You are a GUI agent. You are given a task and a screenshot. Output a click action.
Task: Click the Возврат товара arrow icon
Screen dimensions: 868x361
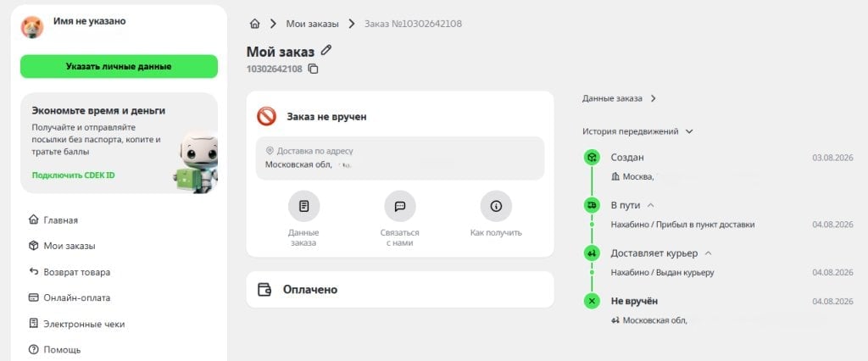click(x=34, y=272)
